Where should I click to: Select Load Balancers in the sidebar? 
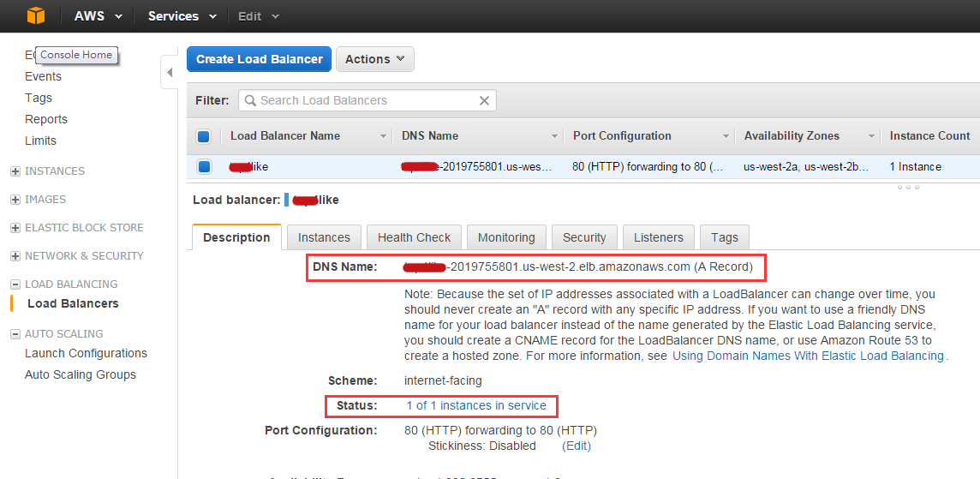click(x=73, y=303)
